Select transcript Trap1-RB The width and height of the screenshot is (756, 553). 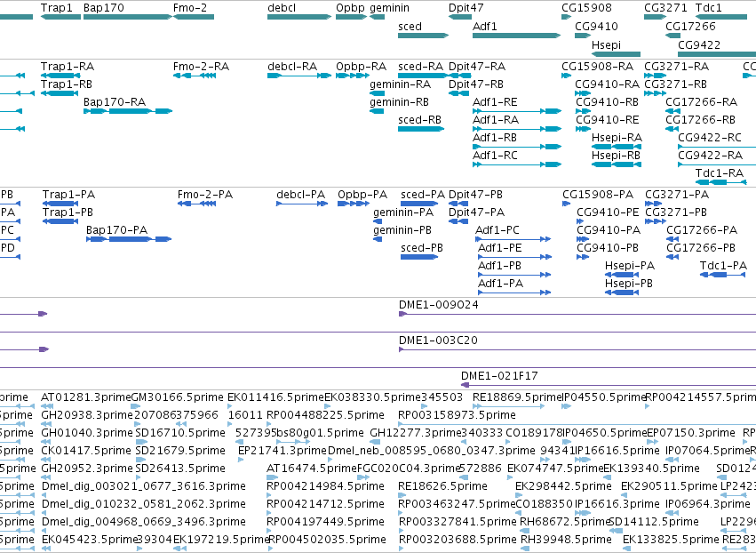[67, 84]
